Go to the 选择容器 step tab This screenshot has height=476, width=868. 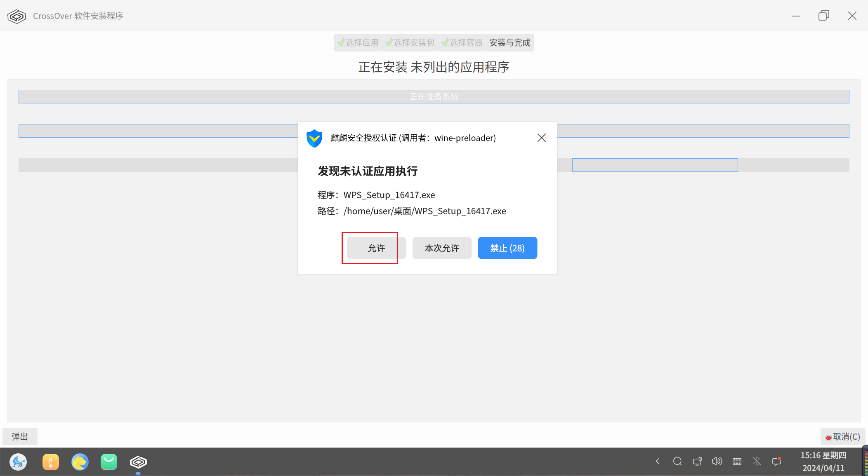pos(462,43)
